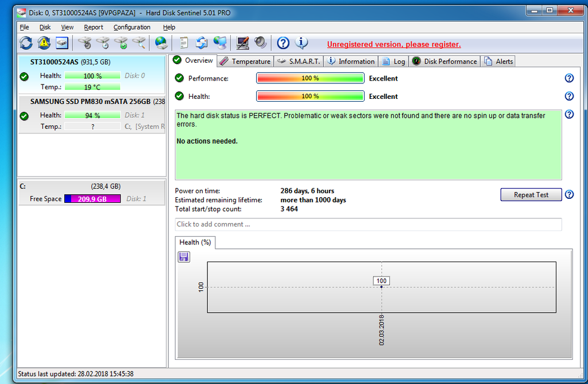The image size is (588, 384).
Task: Click the disk with clock toolbar icon
Action: [103, 43]
